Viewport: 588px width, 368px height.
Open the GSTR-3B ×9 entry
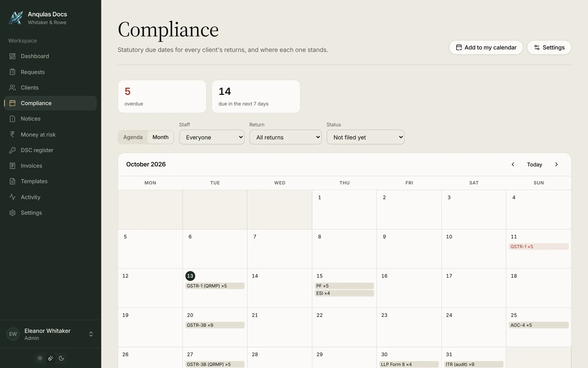[215, 325]
